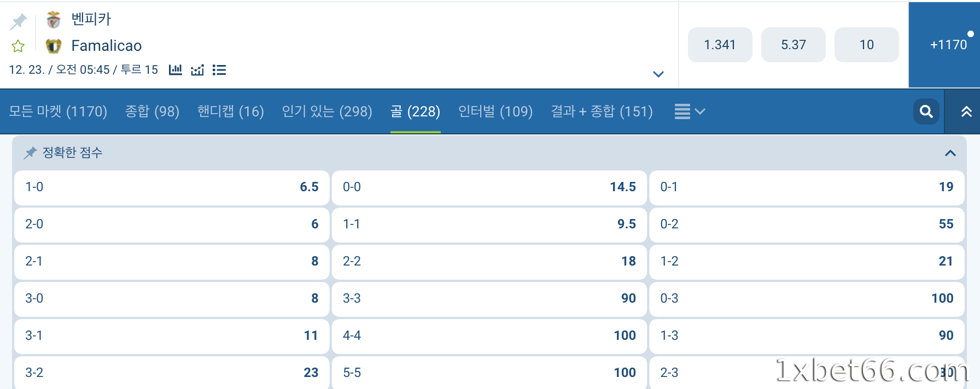Pick the 0-0 correct score odds 14.5
Screen dimensions: 980x389
tap(489, 187)
